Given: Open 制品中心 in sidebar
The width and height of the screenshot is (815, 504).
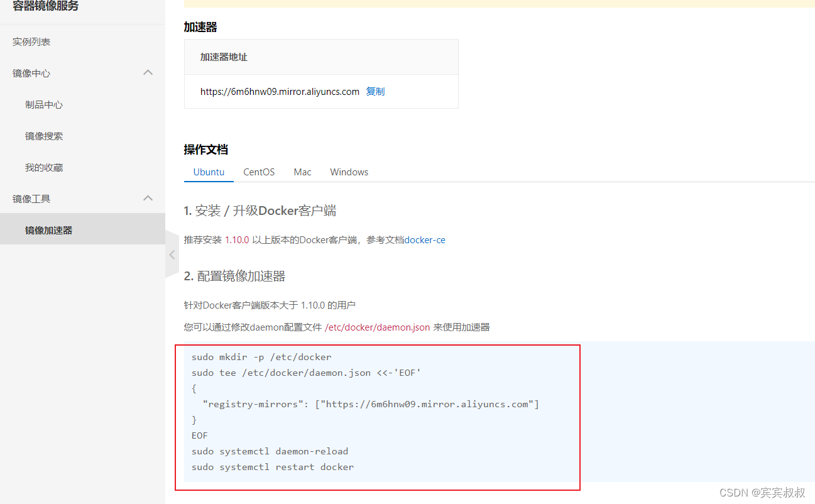Looking at the screenshot, I should click(44, 104).
